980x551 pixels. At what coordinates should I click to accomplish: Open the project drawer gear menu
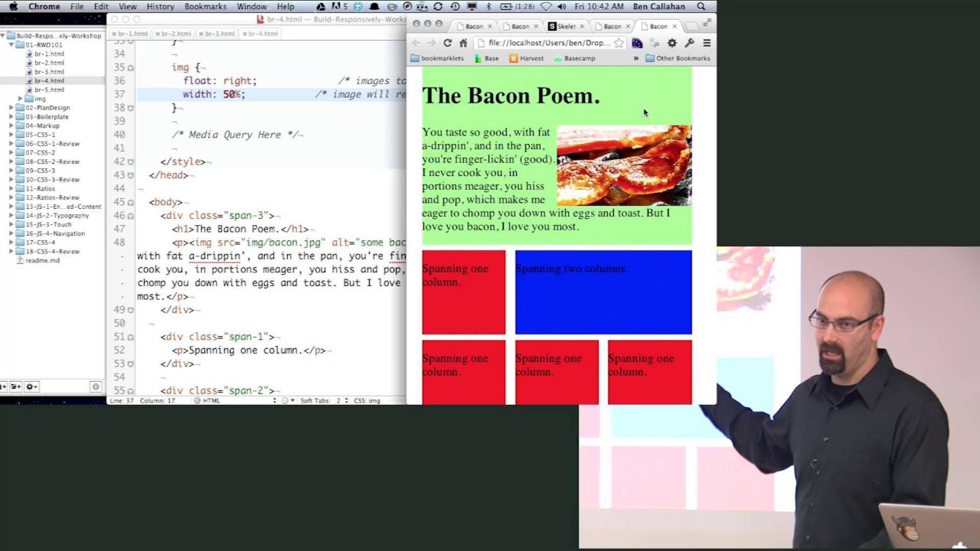tap(32, 386)
